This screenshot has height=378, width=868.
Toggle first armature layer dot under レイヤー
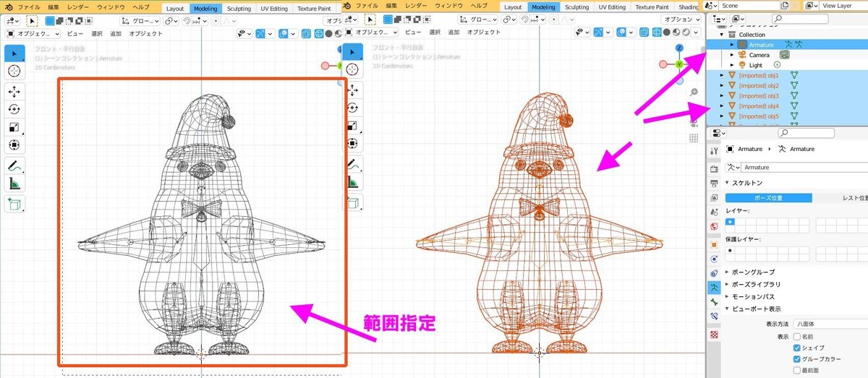click(x=730, y=221)
